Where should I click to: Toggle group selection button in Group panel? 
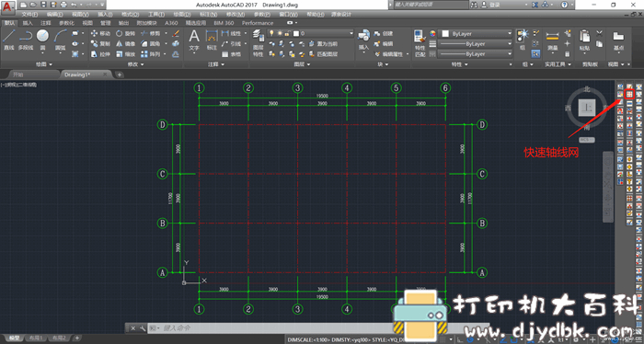coord(536,53)
